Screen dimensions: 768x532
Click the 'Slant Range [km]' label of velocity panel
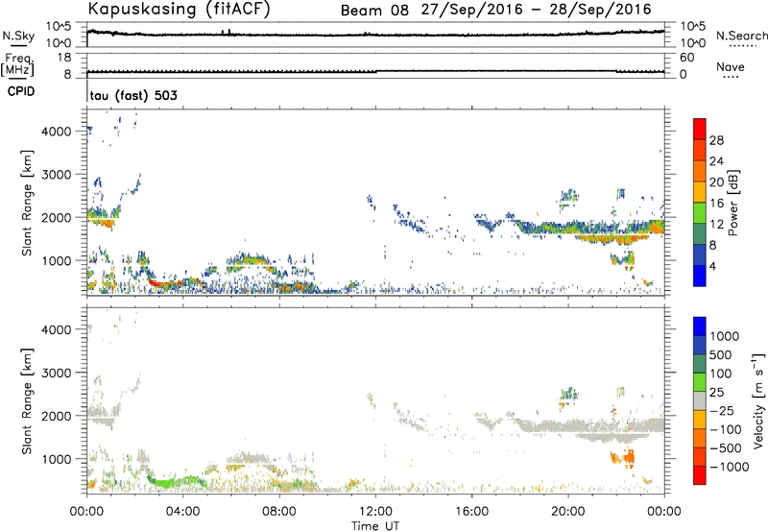27,400
